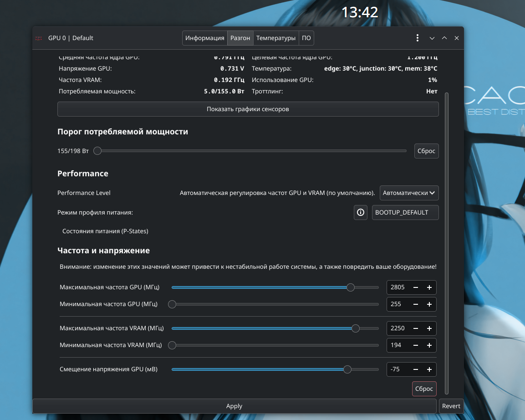Click the Apply button
The height and width of the screenshot is (420, 525).
tap(234, 406)
